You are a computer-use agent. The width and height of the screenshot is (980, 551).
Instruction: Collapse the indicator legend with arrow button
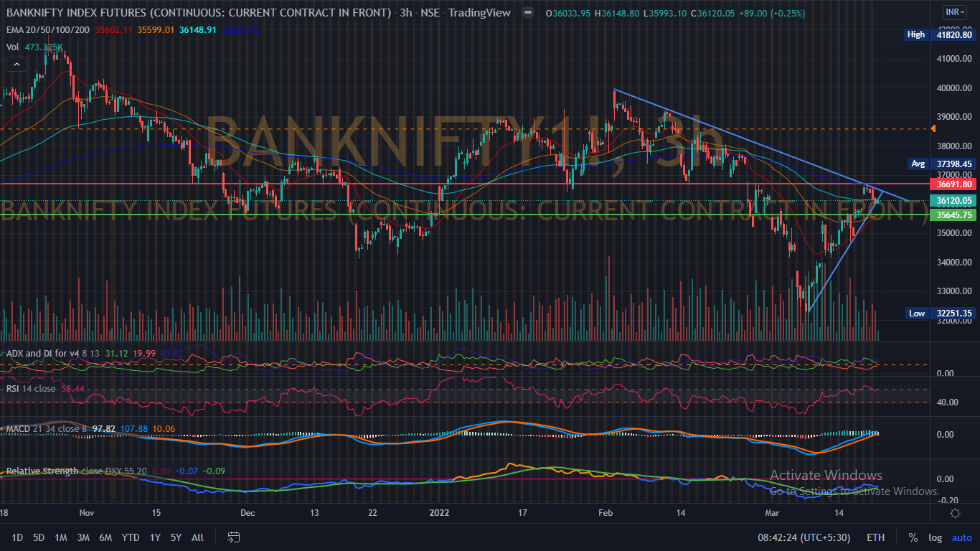point(15,64)
